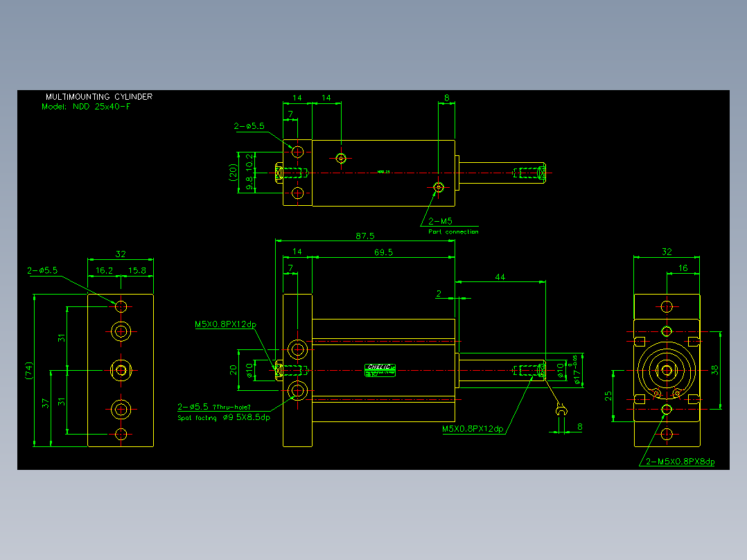The height and width of the screenshot is (560, 747).
Task: Click the concentric circles in right end view
Action: (667, 370)
